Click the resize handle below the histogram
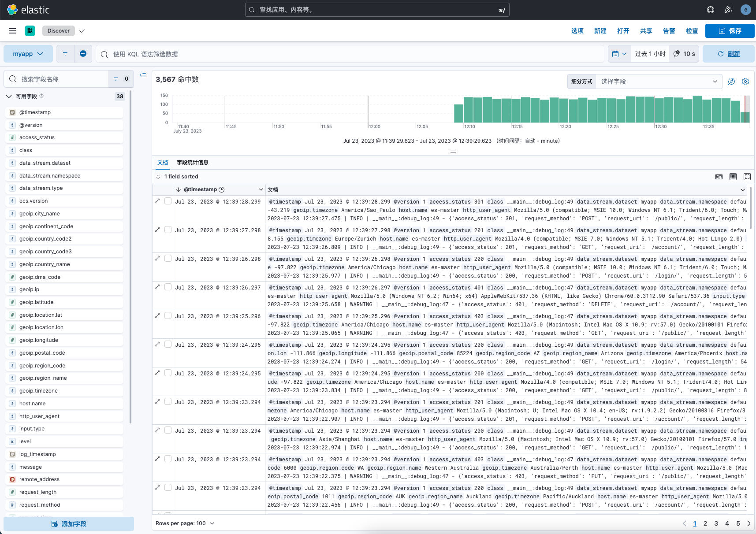This screenshot has width=756, height=534. click(x=453, y=152)
